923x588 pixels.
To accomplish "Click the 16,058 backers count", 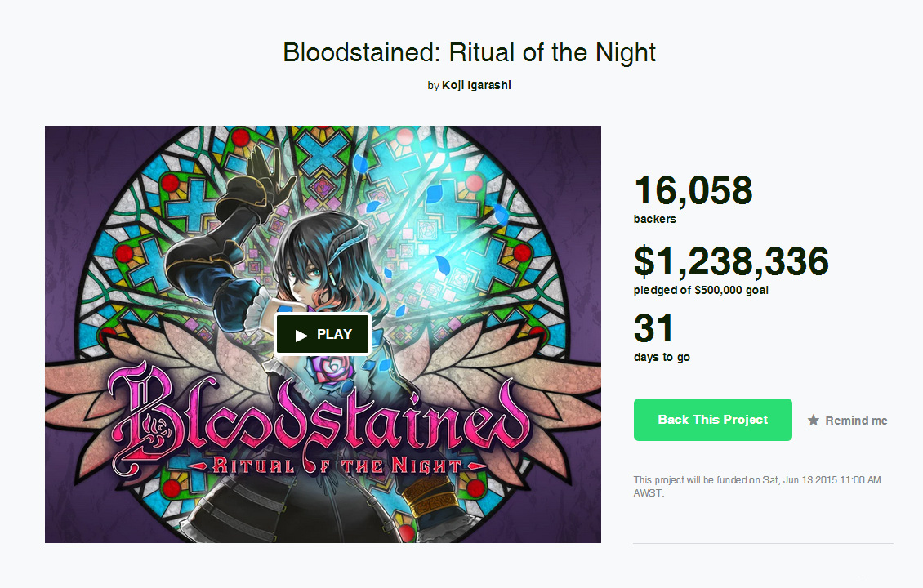I will (x=693, y=190).
